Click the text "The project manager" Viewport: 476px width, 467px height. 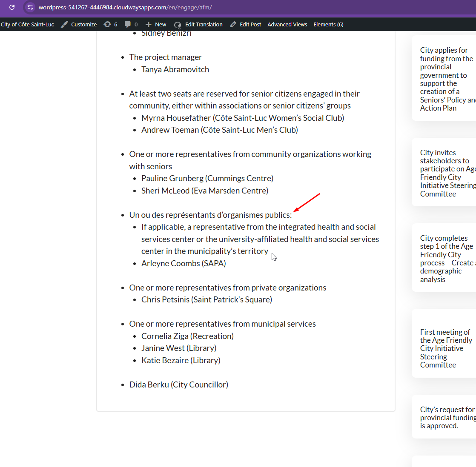166,57
